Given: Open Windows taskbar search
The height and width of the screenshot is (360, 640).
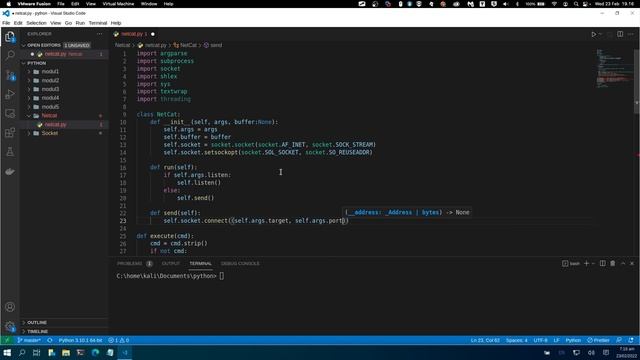Looking at the screenshot, I should point(22,353).
